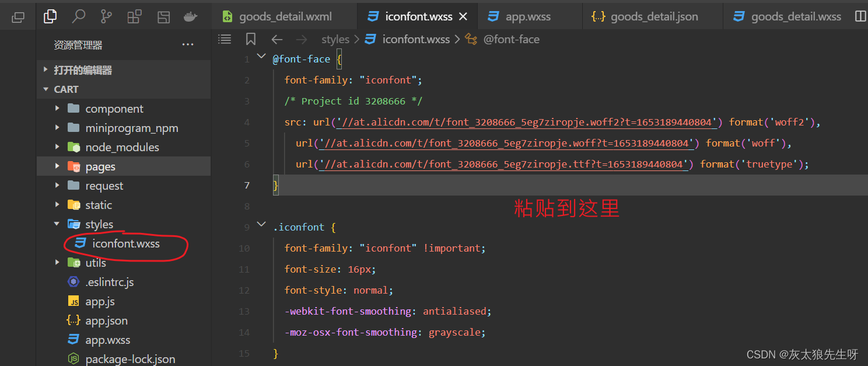This screenshot has width=868, height=366.
Task: Open the Search icon in activity bar
Action: (78, 17)
